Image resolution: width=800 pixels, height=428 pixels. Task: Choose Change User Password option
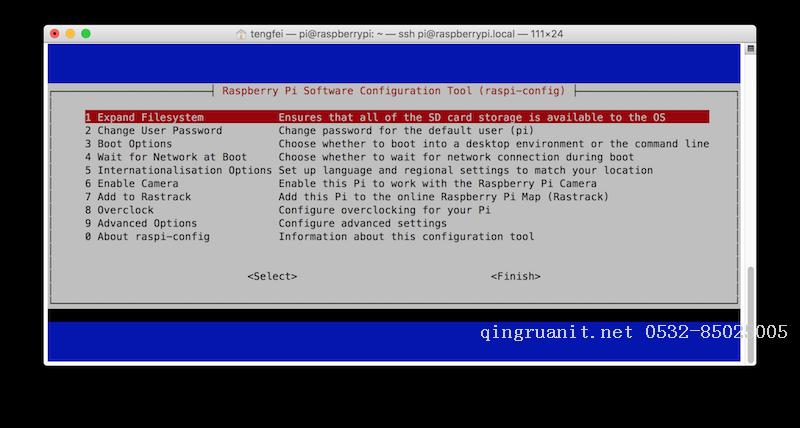(x=154, y=131)
